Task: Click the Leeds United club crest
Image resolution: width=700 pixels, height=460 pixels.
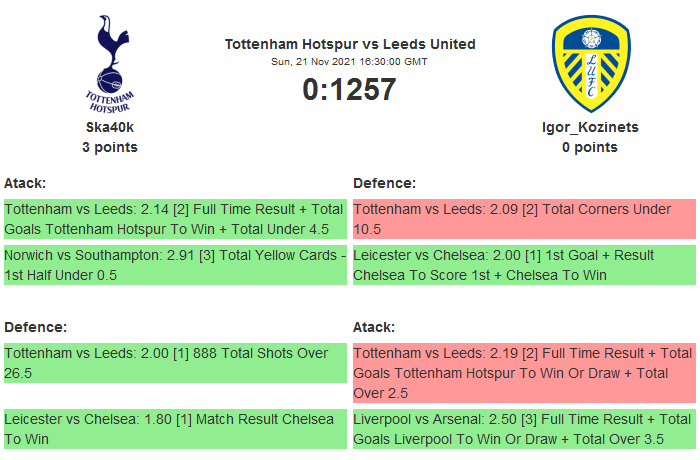Action: [x=590, y=63]
